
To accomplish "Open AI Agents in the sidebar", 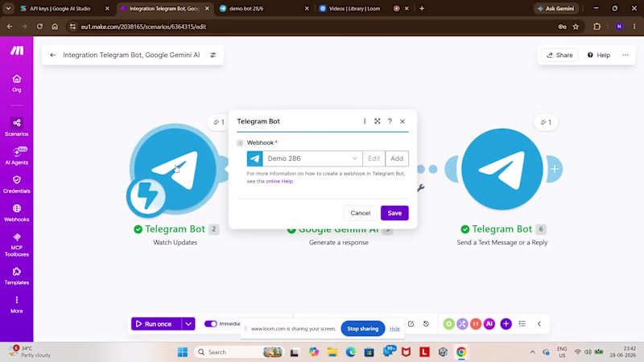I will (16, 155).
